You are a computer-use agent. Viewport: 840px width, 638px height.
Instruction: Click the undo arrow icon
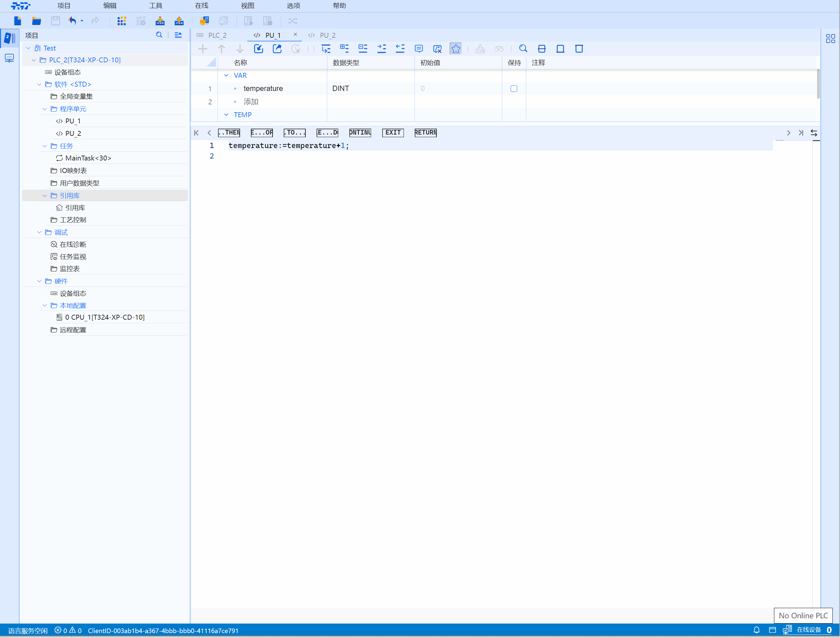click(x=72, y=21)
